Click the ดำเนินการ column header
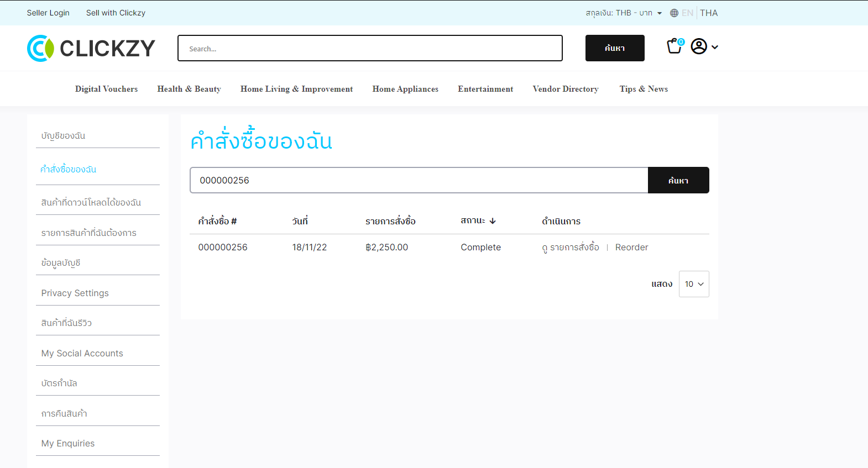The height and width of the screenshot is (468, 868). [561, 221]
